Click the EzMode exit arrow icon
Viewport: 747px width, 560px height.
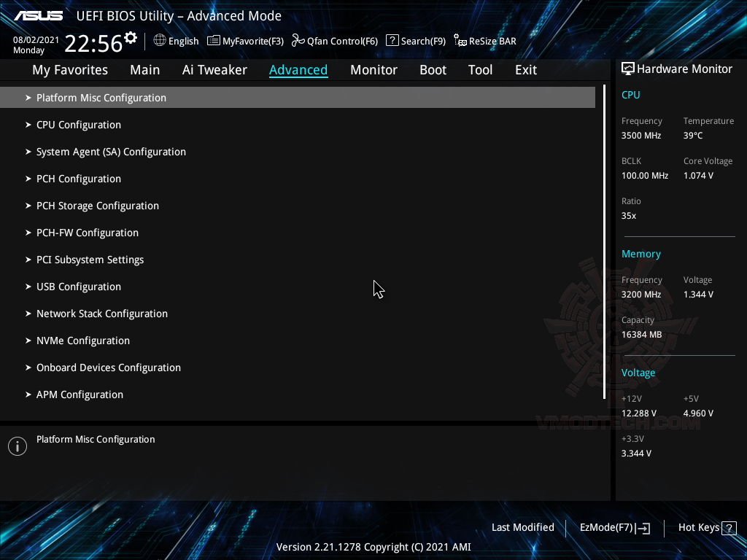643,528
